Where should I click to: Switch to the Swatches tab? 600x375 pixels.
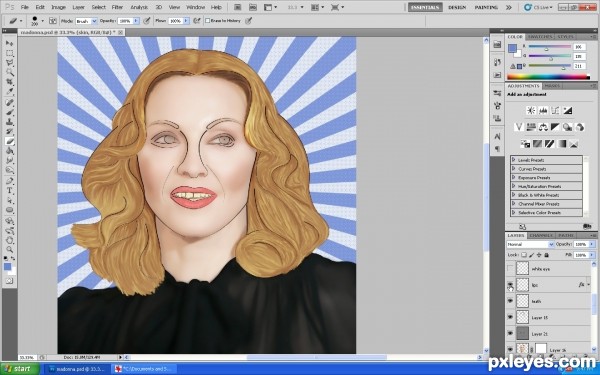coord(539,37)
